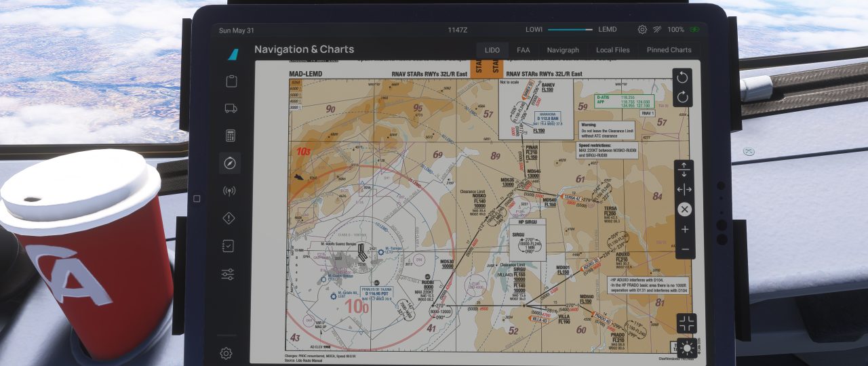Viewport: 868px width, 366px height.
Task: Click the connection status icon in status bar
Action: coord(657,30)
